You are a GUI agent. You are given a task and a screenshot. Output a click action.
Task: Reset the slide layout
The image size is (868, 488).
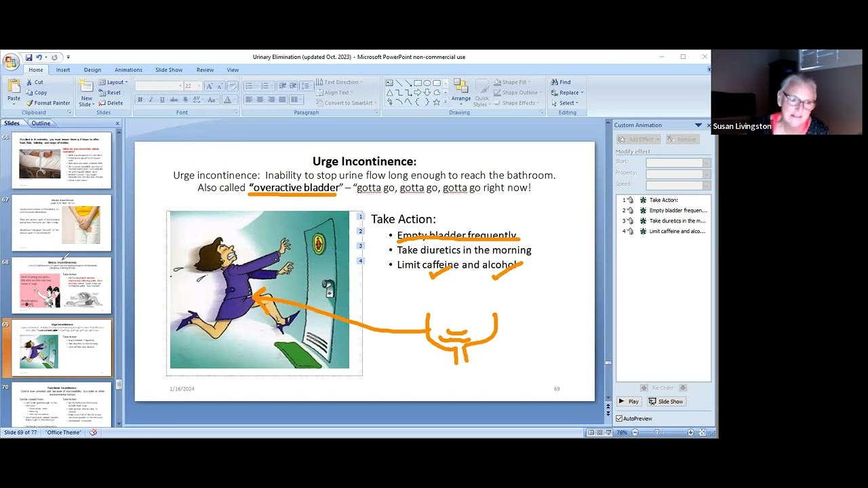(x=110, y=93)
